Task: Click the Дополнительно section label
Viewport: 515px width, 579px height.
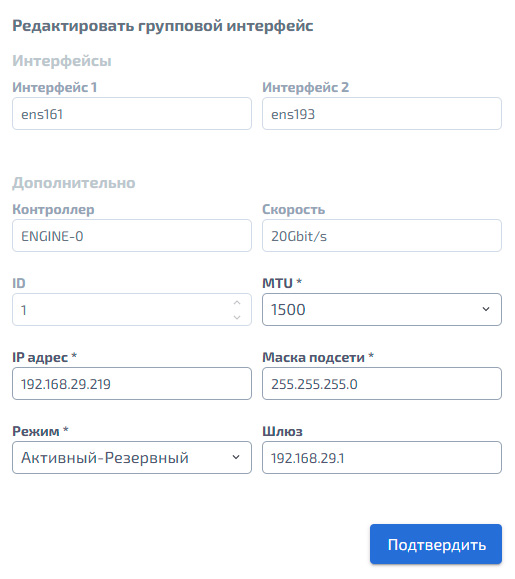Action: (x=74, y=183)
